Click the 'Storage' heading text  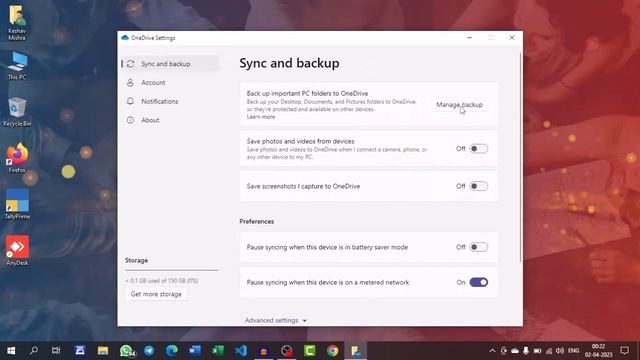tap(136, 260)
